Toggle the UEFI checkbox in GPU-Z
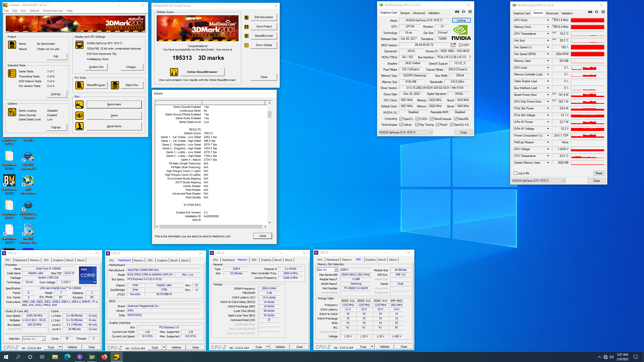 tap(461, 45)
